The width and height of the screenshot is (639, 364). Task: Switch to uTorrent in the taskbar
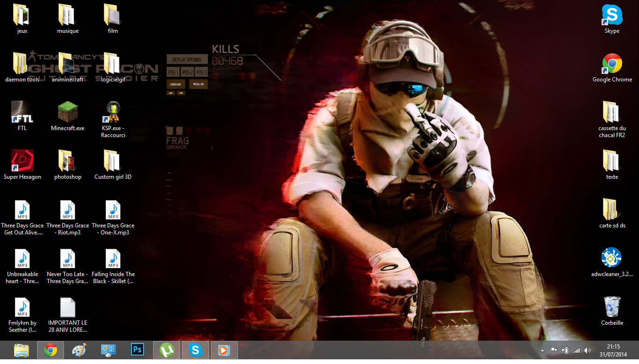[x=167, y=350]
